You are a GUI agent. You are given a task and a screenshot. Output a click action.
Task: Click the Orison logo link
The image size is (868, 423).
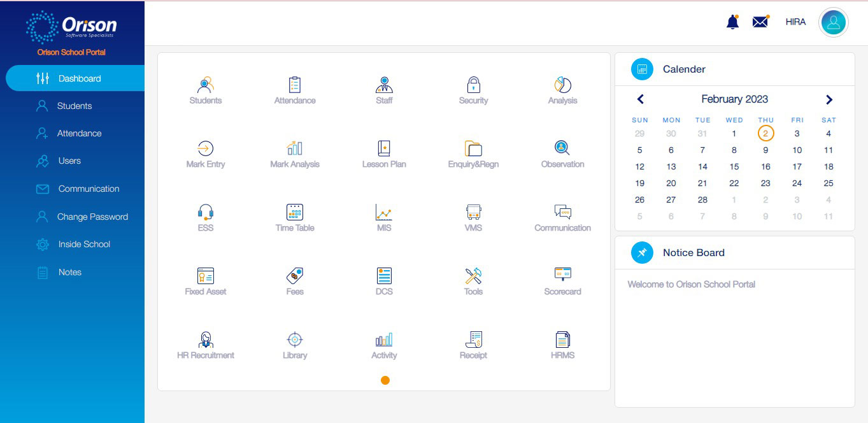pos(71,26)
